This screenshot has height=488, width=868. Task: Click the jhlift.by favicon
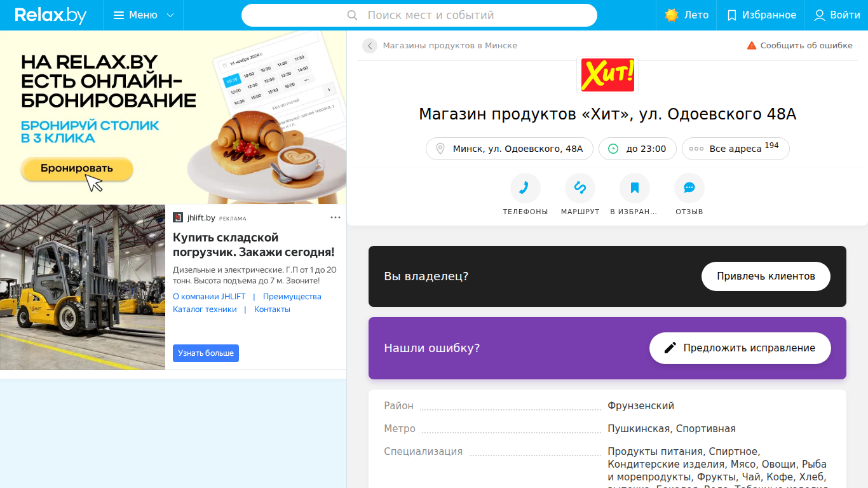178,217
